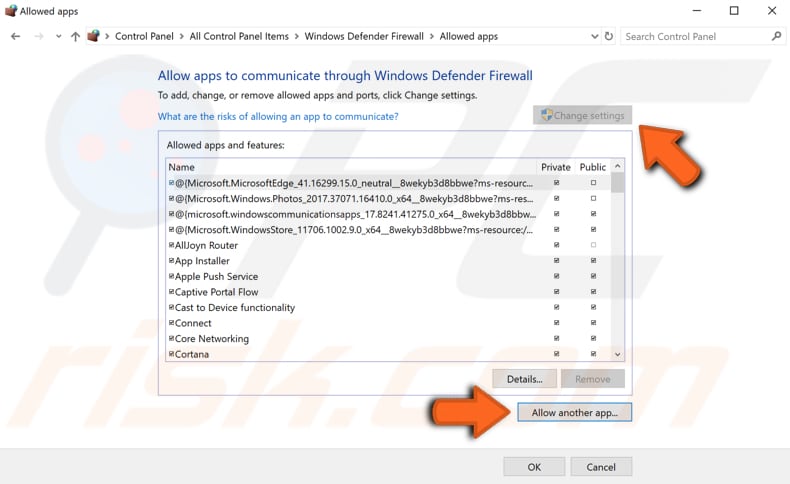Select Windows Defender Firewall breadcrumb
790x484 pixels.
tap(364, 36)
